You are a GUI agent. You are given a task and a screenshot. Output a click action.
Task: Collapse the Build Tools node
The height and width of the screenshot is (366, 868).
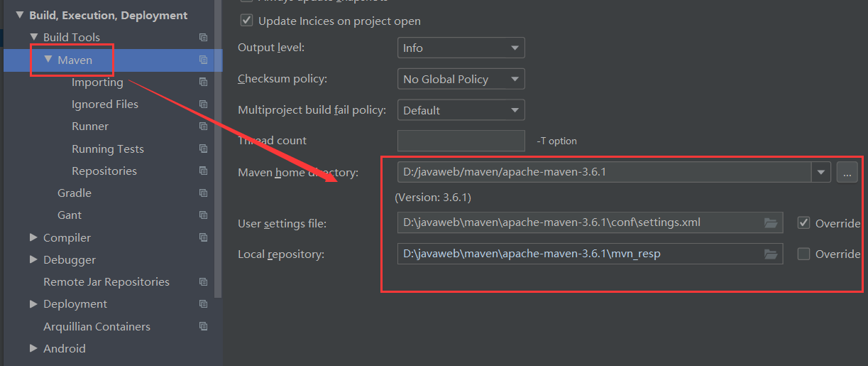pyautogui.click(x=34, y=37)
